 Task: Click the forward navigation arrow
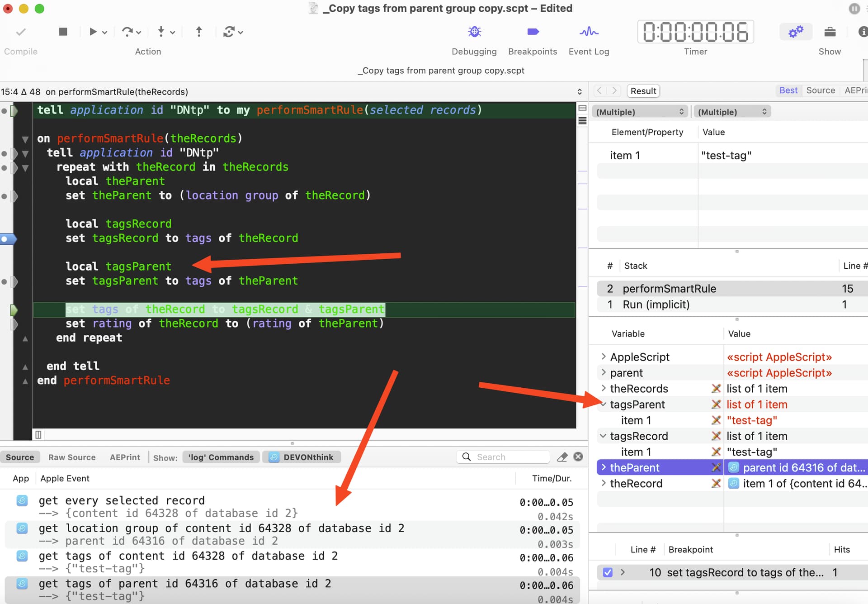coord(614,90)
